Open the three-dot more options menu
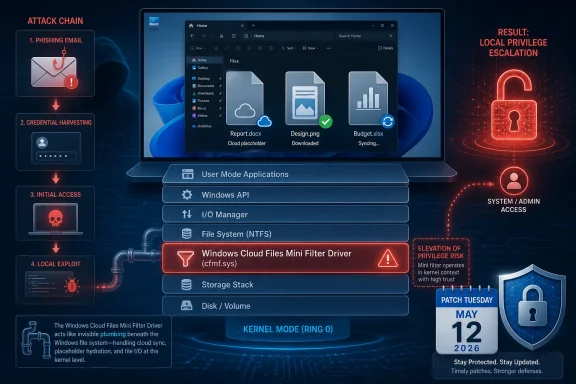The width and height of the screenshot is (576, 384). (328, 48)
